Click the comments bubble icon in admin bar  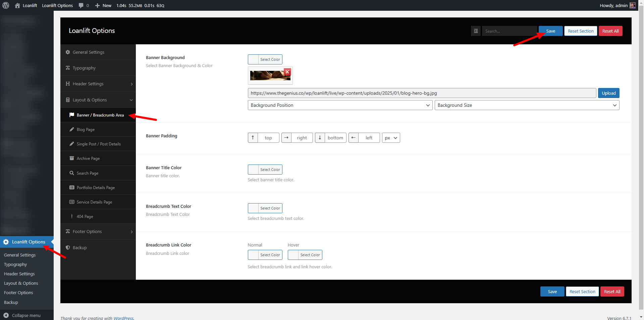pos(81,5)
